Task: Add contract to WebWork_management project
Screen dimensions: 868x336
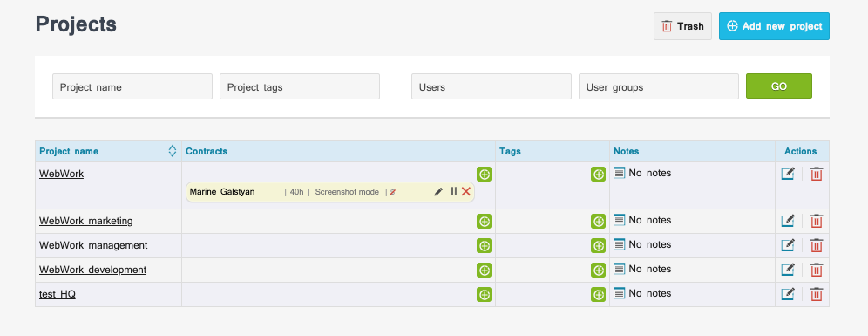Action: point(485,245)
